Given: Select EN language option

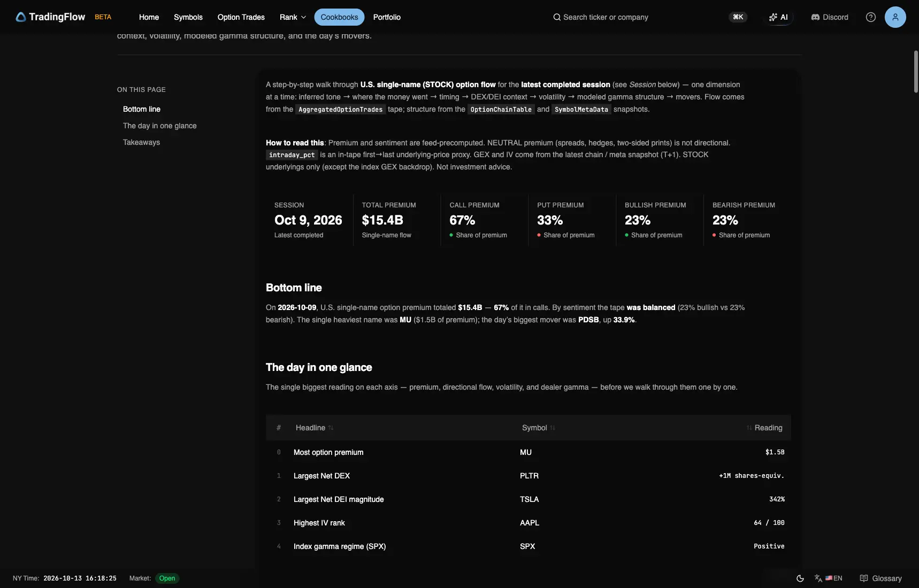Looking at the screenshot, I should click(x=834, y=578).
